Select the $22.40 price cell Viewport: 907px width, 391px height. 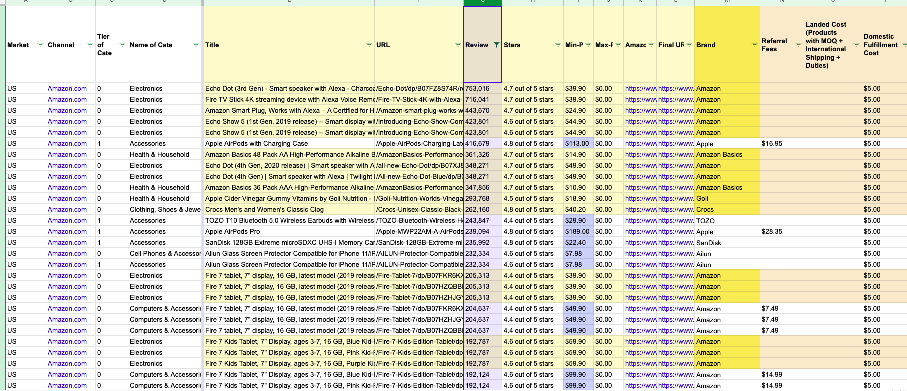(x=578, y=242)
